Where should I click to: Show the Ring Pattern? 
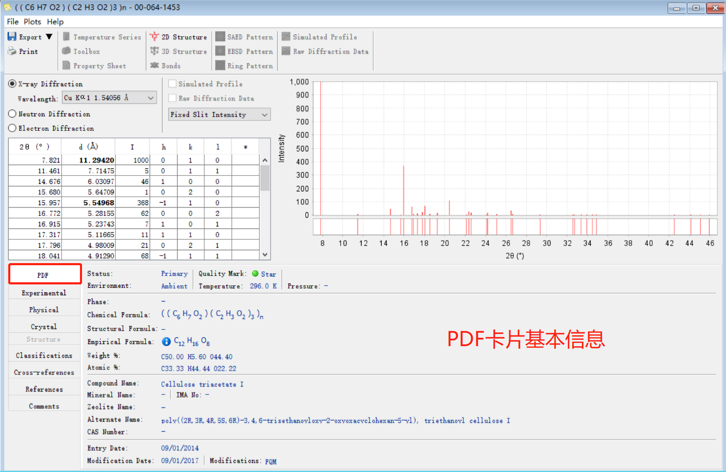(220, 66)
